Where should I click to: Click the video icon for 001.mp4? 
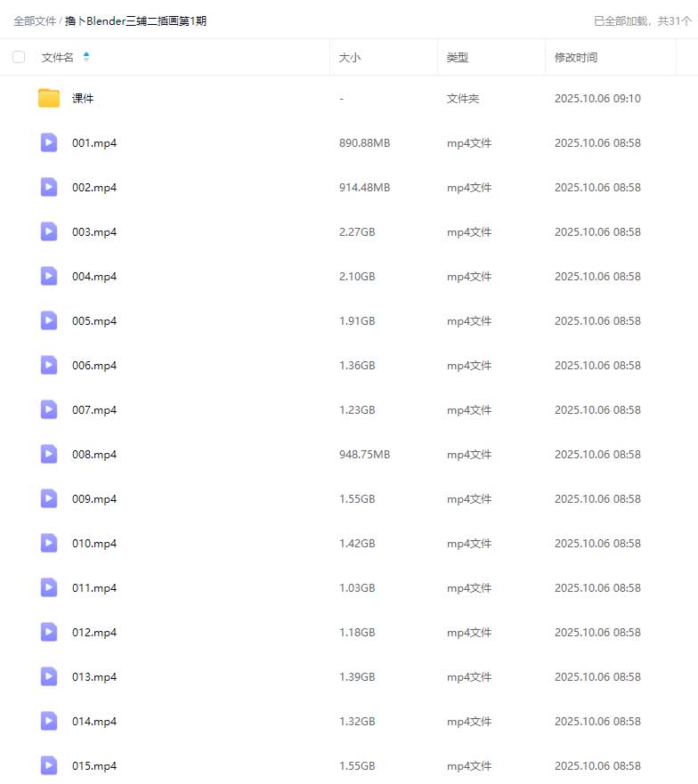click(49, 142)
